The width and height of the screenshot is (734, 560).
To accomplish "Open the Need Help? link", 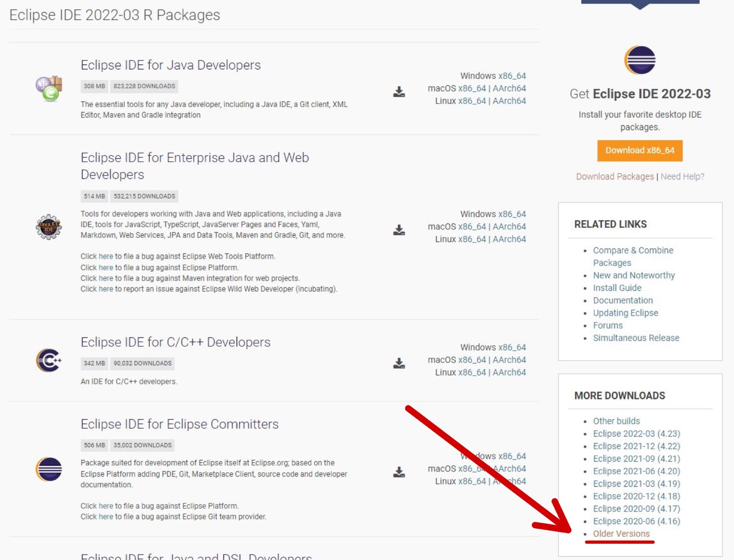I will pyautogui.click(x=683, y=176).
